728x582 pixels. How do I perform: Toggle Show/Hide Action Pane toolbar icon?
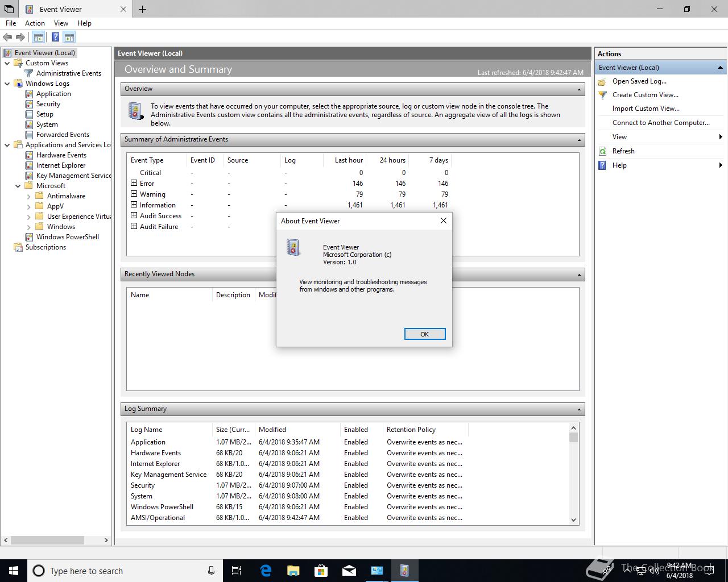(69, 38)
